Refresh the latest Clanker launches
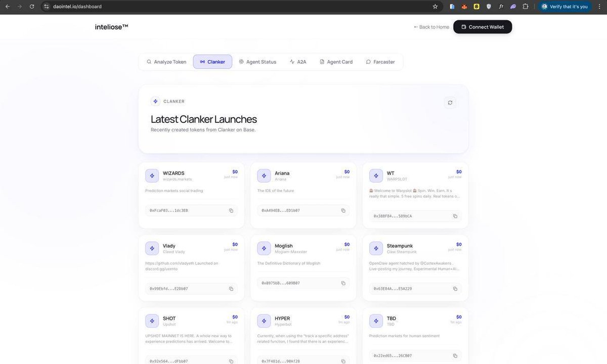607x364 pixels. click(x=450, y=103)
